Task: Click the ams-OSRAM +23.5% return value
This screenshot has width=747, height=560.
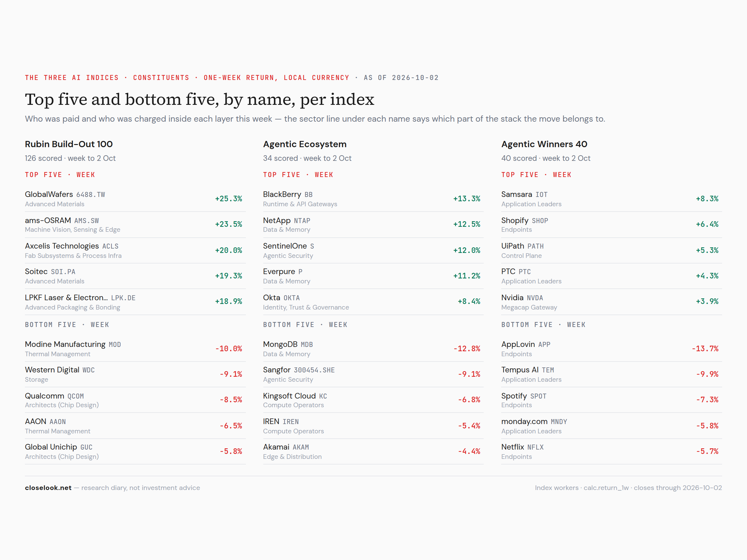Action: point(229,224)
